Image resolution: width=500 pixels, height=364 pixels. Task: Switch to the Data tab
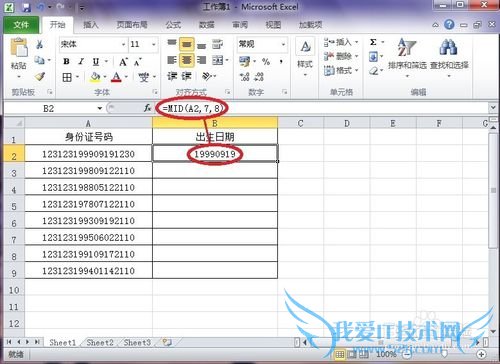[207, 25]
